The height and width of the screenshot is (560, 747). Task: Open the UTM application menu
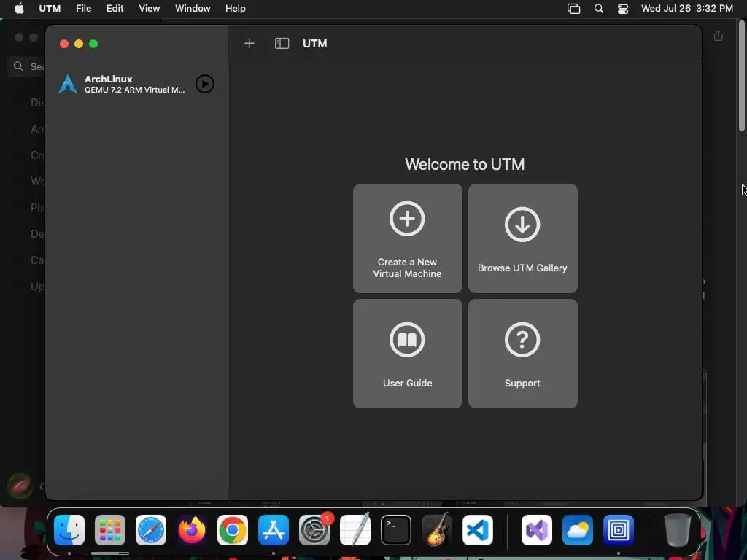click(50, 9)
